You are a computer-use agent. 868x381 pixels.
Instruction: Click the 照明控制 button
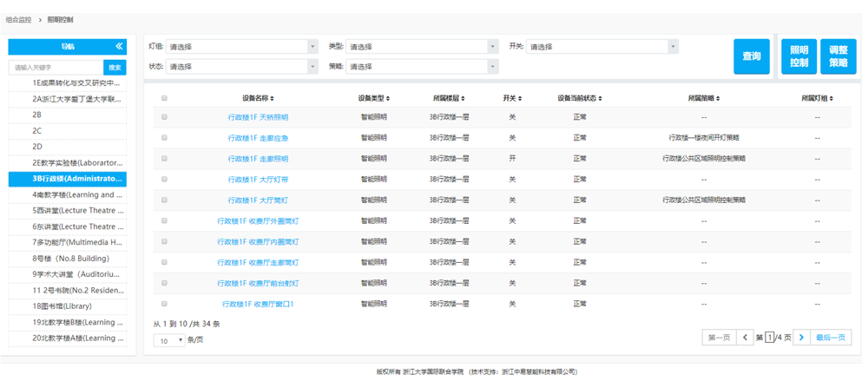799,56
